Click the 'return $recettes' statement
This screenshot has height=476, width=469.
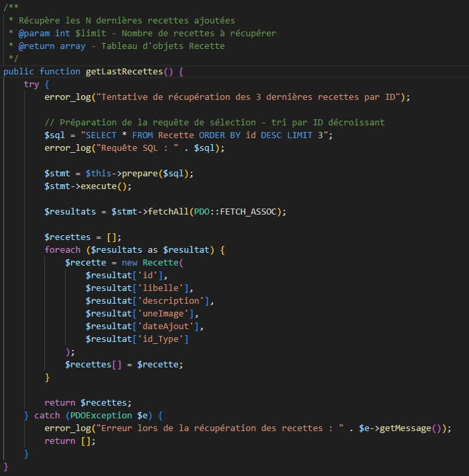coord(88,403)
